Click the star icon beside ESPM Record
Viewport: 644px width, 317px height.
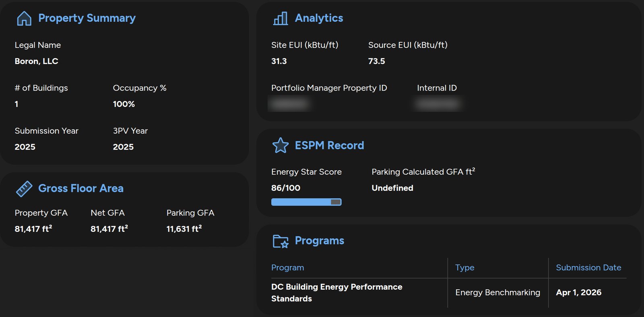[x=281, y=146]
